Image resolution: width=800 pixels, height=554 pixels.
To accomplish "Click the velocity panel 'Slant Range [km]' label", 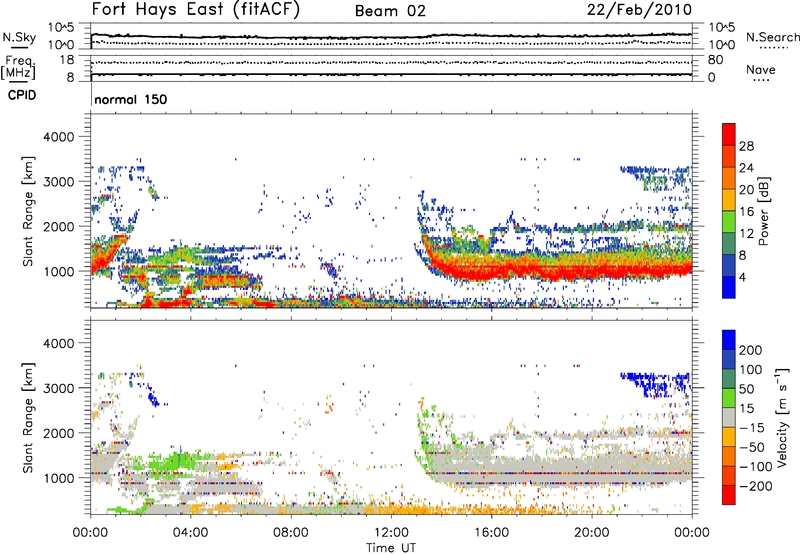I will pos(28,418).
